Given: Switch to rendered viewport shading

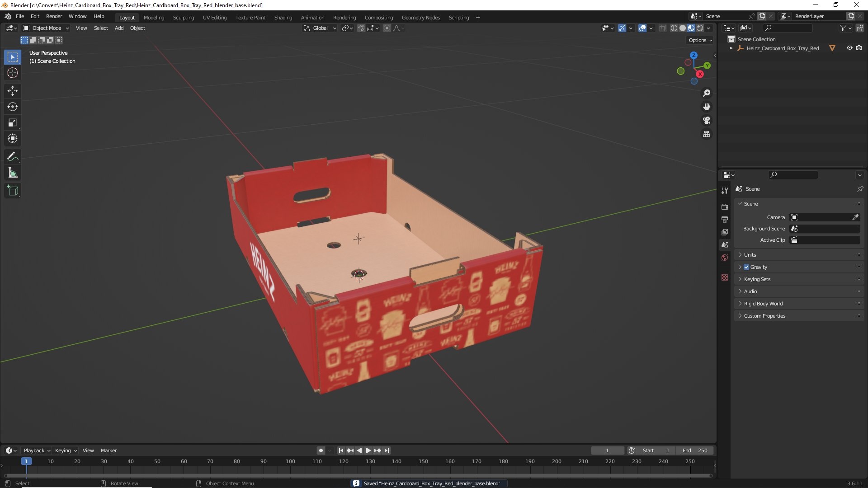Looking at the screenshot, I should [x=700, y=28].
